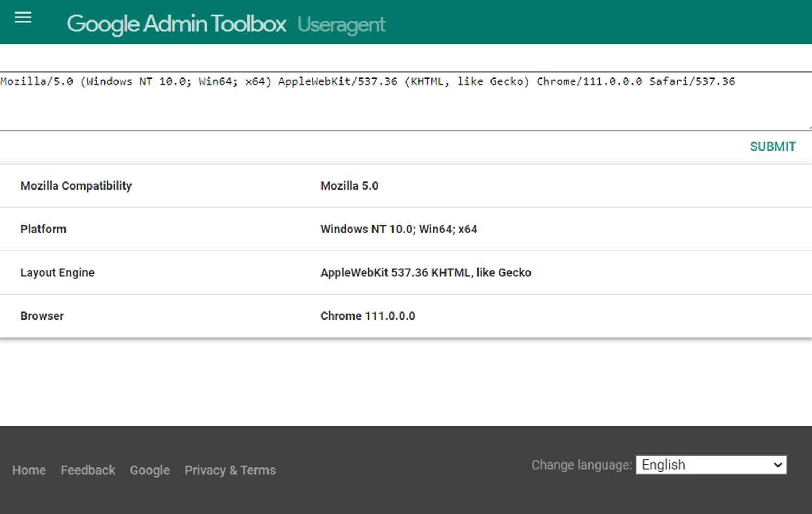Click the Change language label
Image resolution: width=812 pixels, height=514 pixels.
point(581,465)
